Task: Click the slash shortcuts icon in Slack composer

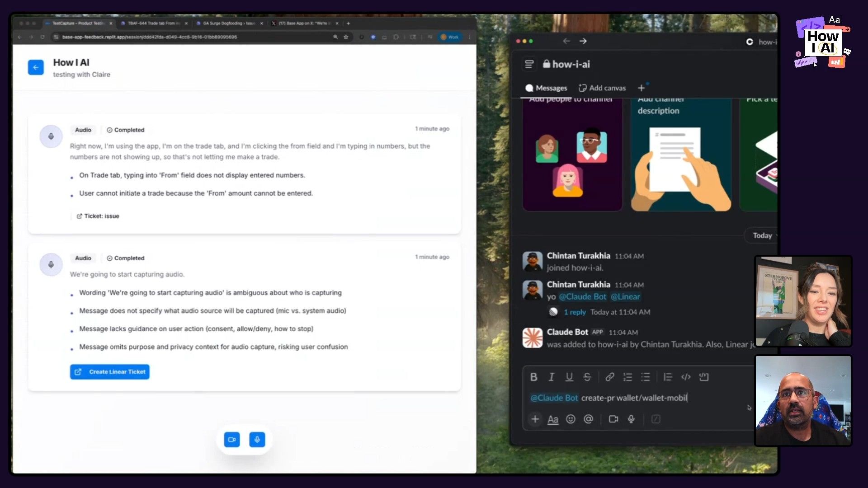Action: tap(656, 419)
